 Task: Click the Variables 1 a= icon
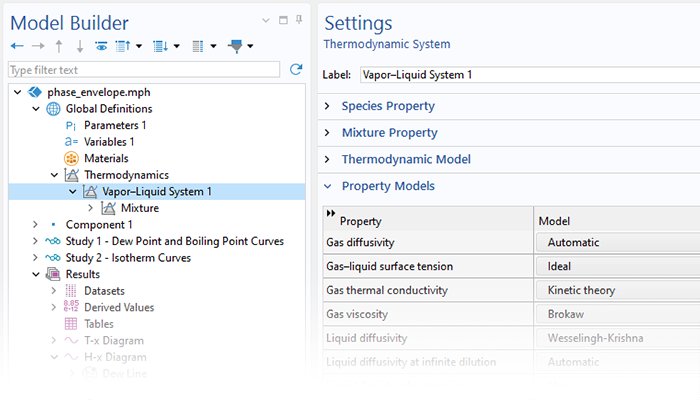pyautogui.click(x=71, y=142)
